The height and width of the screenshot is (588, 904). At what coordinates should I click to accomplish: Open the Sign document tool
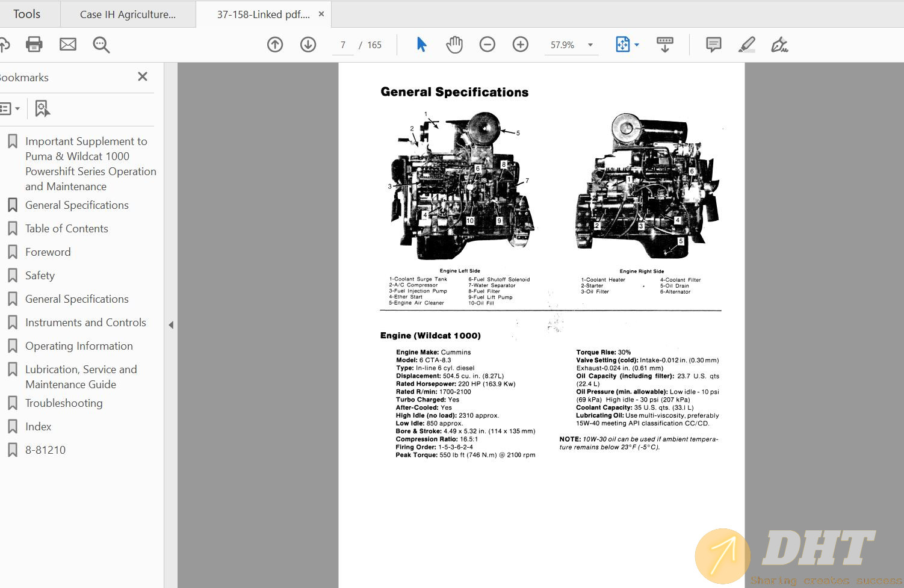coord(780,45)
